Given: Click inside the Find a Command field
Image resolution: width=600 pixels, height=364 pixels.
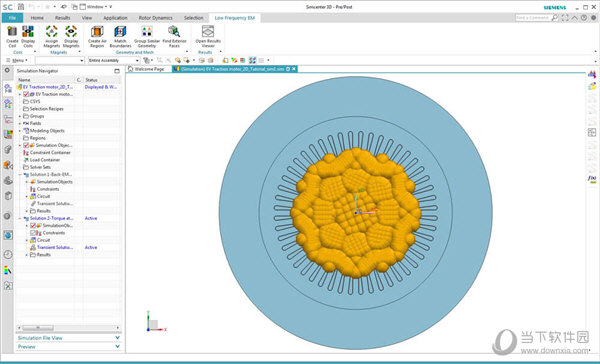Looking at the screenshot, I should (x=533, y=18).
